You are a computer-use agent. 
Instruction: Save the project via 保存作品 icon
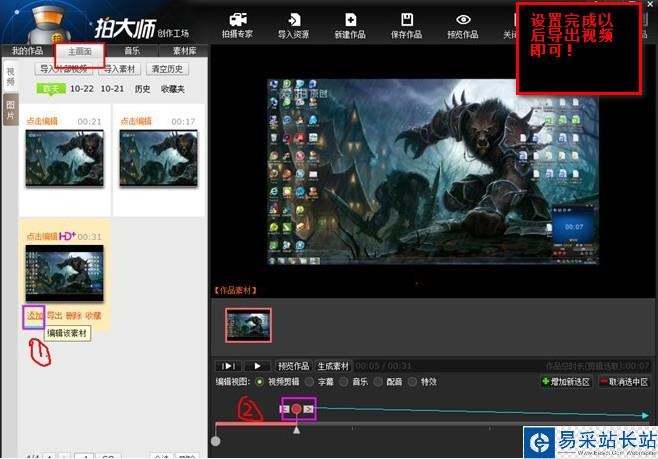[x=406, y=26]
